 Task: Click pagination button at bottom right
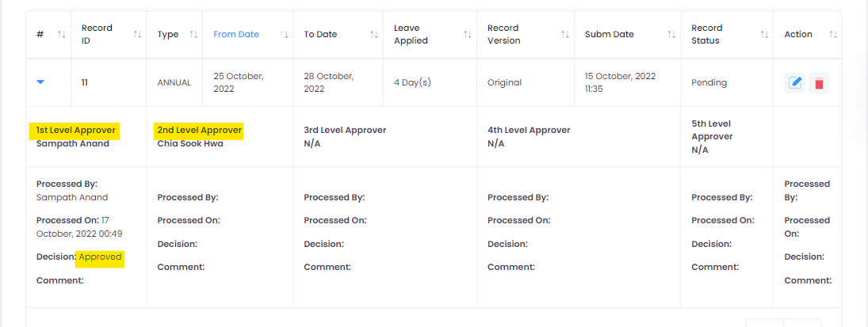(x=782, y=322)
